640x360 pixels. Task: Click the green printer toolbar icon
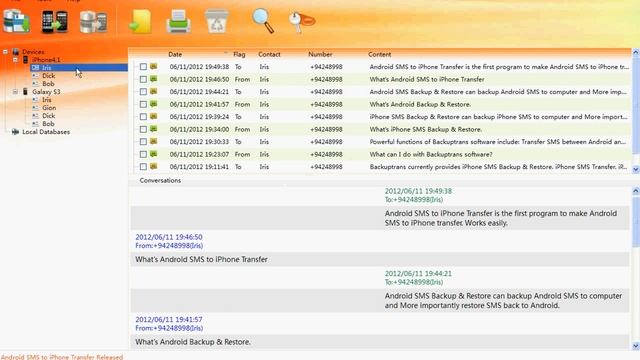click(x=178, y=22)
